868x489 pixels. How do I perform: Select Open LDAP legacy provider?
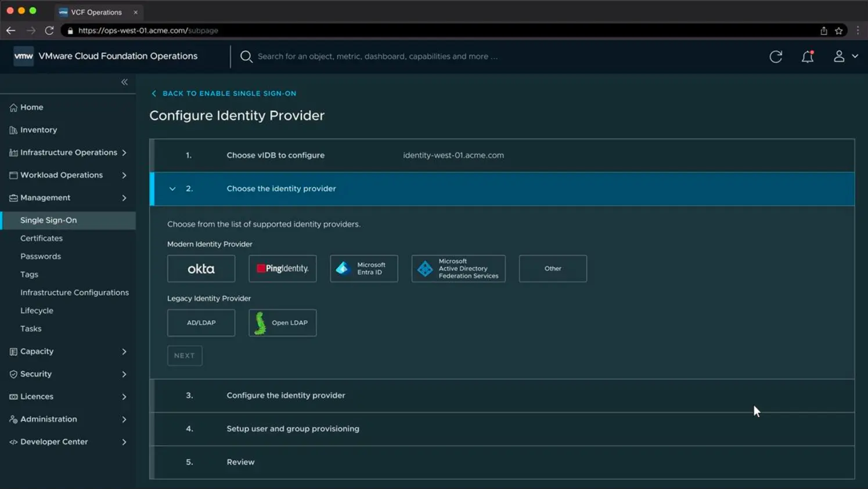pyautogui.click(x=283, y=323)
